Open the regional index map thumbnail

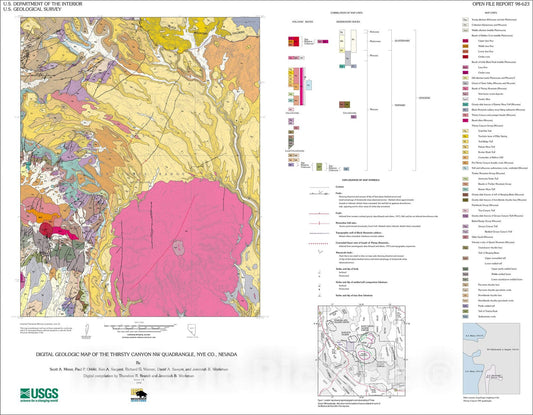(362, 351)
